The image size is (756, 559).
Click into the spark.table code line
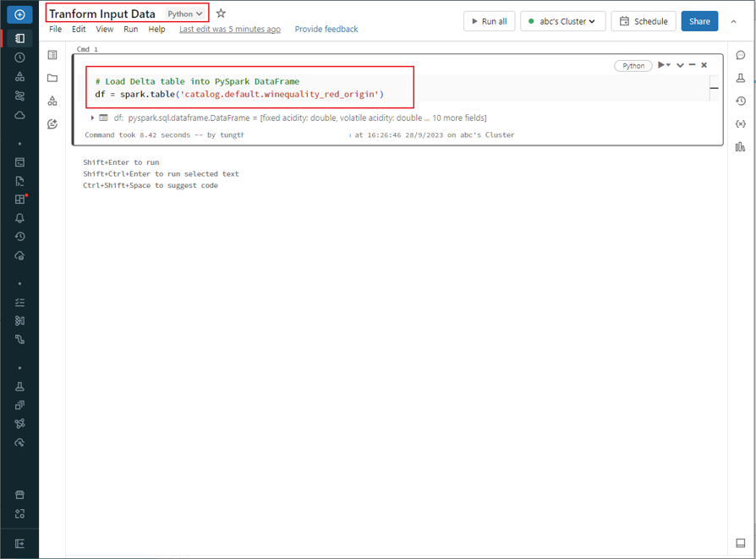pyautogui.click(x=239, y=94)
